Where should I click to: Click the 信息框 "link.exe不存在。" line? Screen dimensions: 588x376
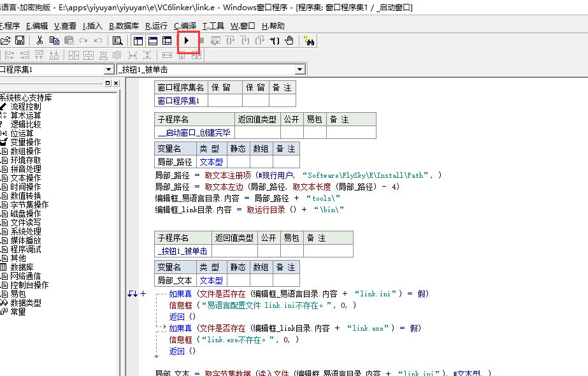pos(234,340)
